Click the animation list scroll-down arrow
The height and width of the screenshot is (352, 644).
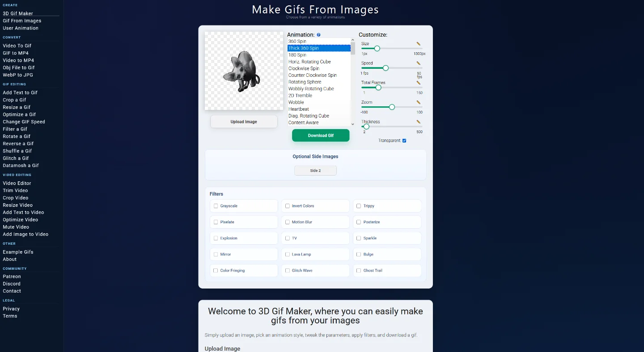tap(352, 124)
